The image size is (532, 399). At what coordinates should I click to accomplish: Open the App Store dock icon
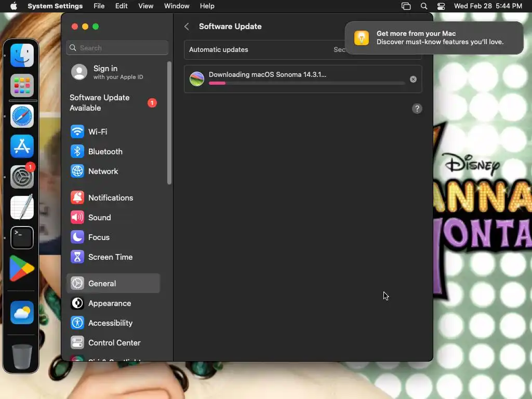22,146
